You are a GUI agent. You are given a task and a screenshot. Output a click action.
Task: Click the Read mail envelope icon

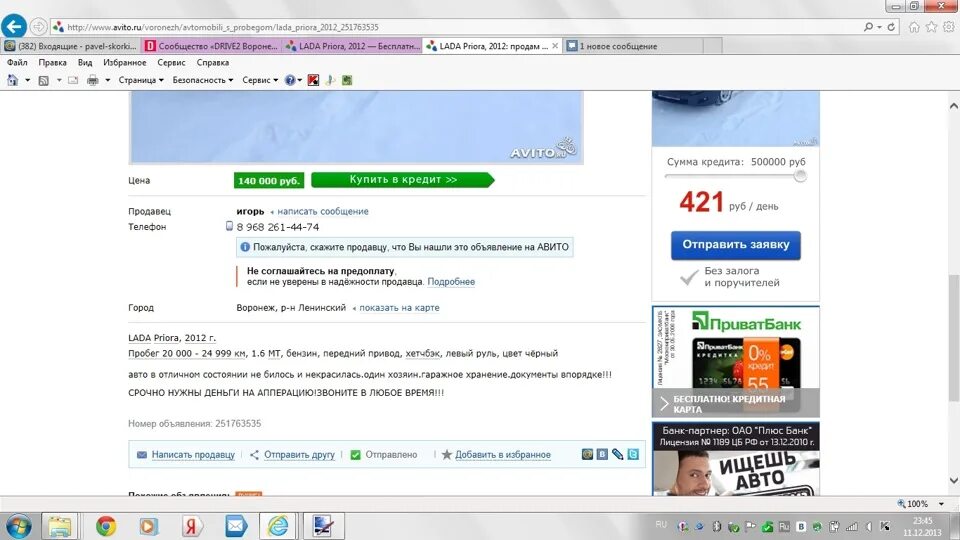coord(73,80)
